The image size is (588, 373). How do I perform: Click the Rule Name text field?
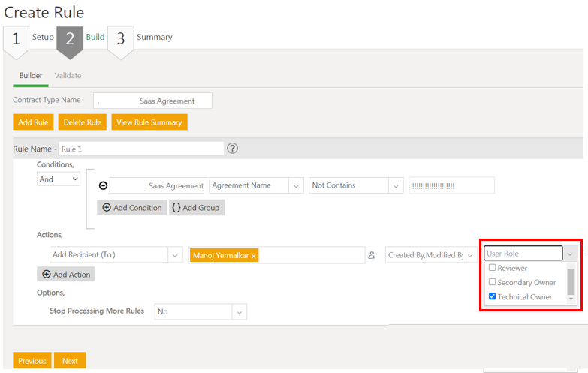pyautogui.click(x=141, y=149)
